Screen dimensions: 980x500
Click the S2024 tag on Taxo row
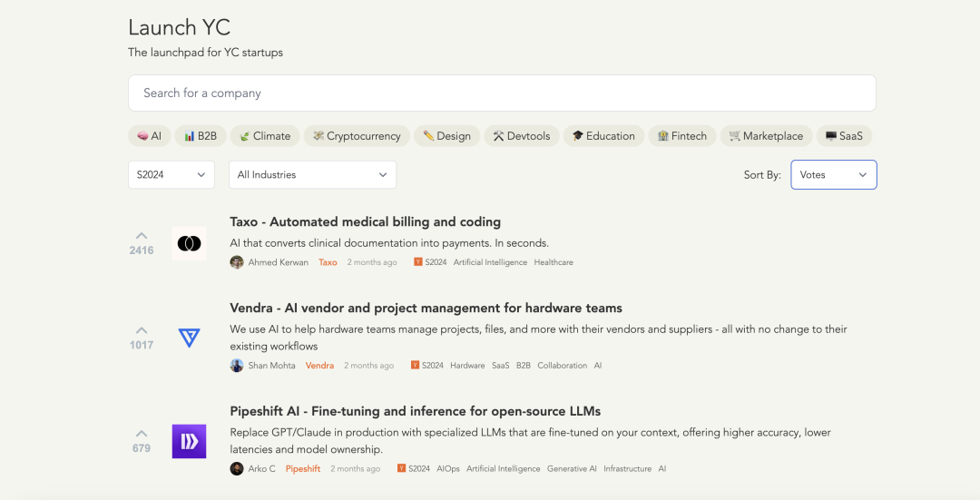[436, 262]
